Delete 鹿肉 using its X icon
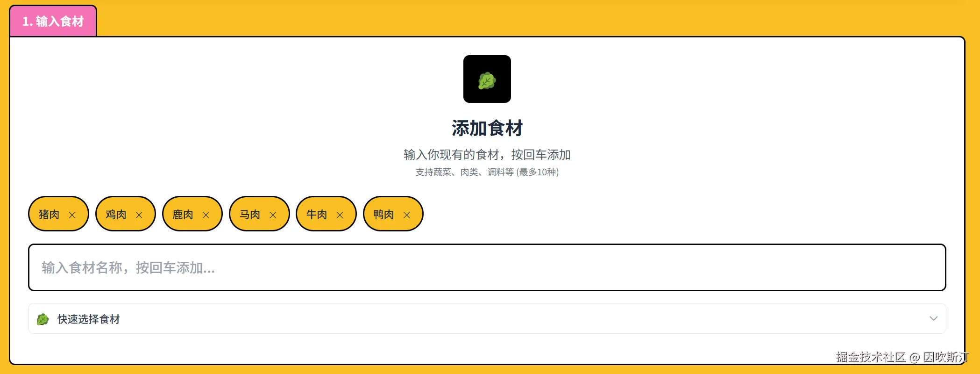The width and height of the screenshot is (980, 374). (206, 215)
